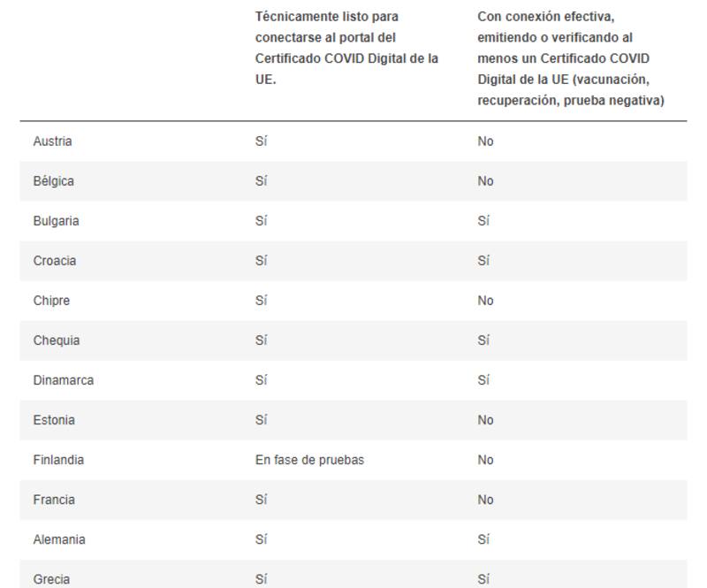Viewport: 707px width, 588px height.
Task: Click Alemania's 'Sí' effective connection cell
Action: pyautogui.click(x=483, y=539)
